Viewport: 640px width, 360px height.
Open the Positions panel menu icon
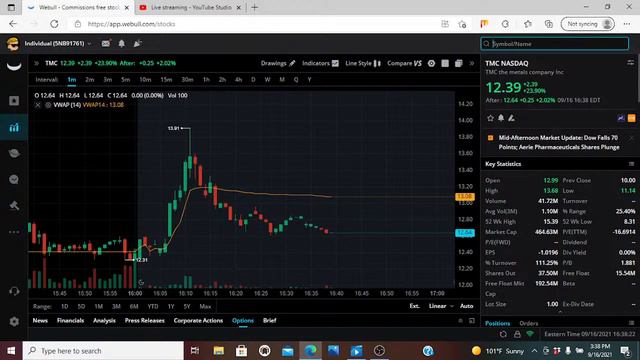tap(631, 323)
